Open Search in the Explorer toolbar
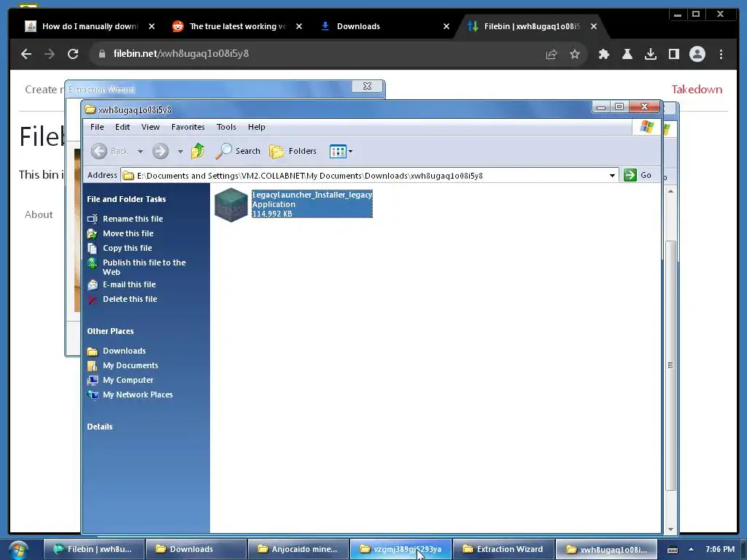747x560 pixels. (237, 152)
